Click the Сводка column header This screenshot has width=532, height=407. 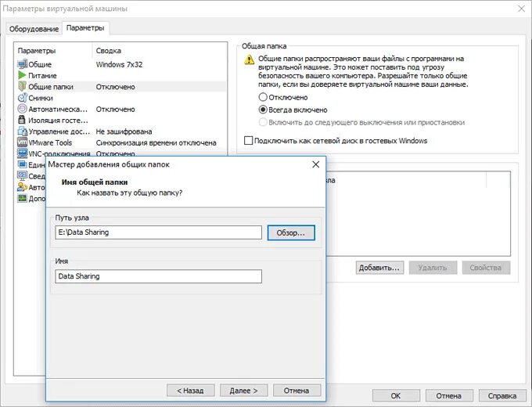[x=109, y=51]
